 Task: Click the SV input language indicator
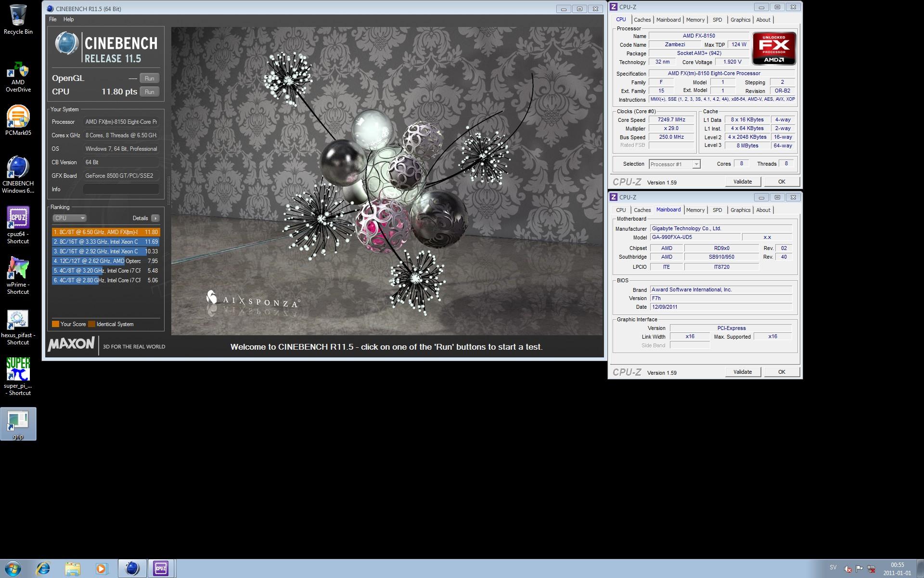833,567
